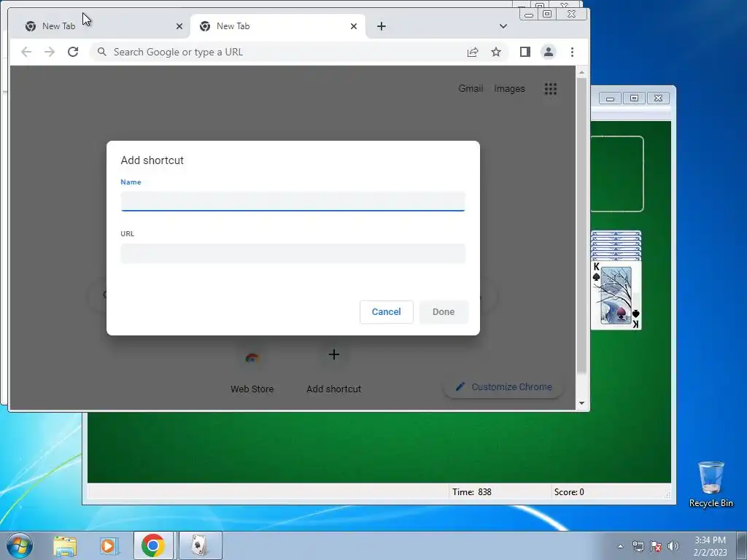Close the first New Tab
Viewport: 747px width, 560px height.
click(179, 26)
